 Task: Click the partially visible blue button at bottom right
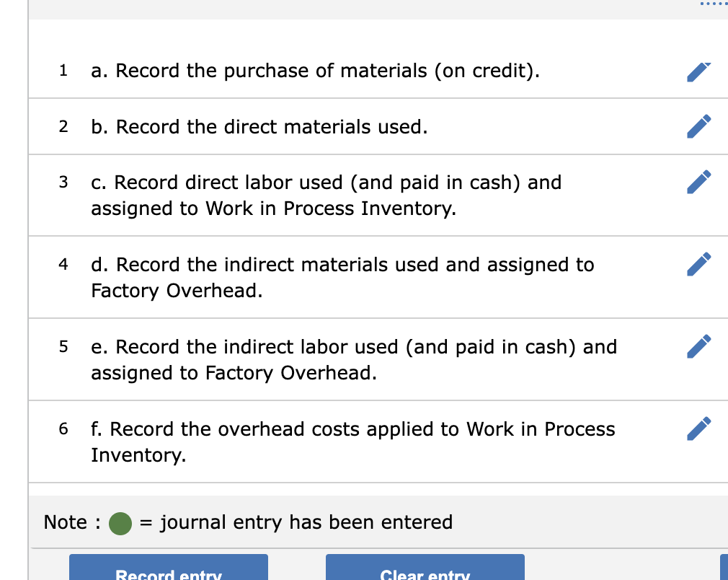click(x=724, y=569)
